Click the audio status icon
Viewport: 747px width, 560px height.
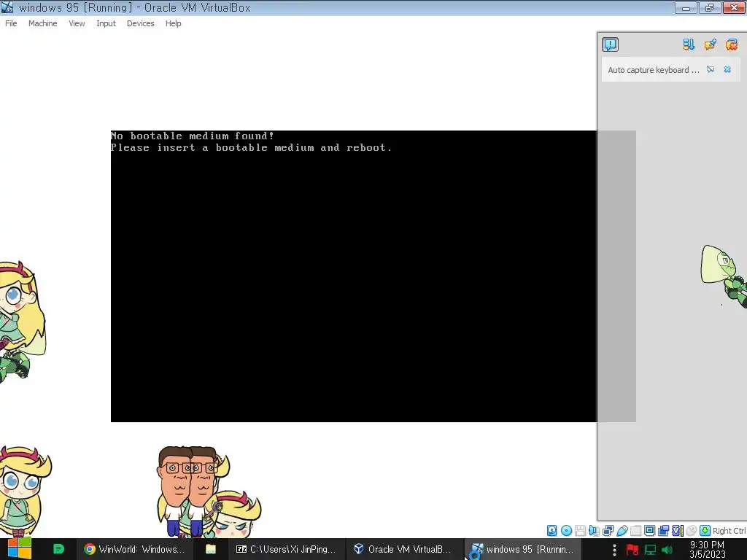pyautogui.click(x=594, y=531)
